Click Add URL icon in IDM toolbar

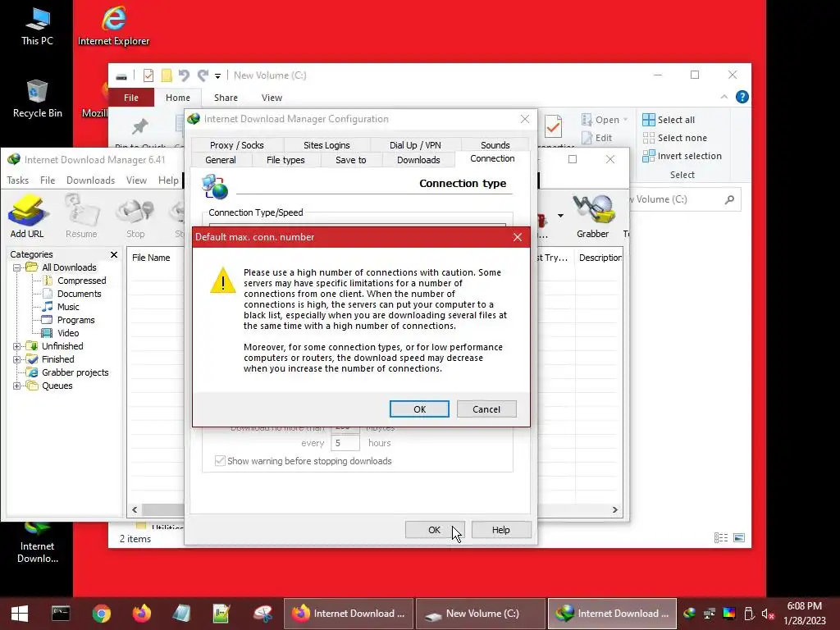[27, 217]
